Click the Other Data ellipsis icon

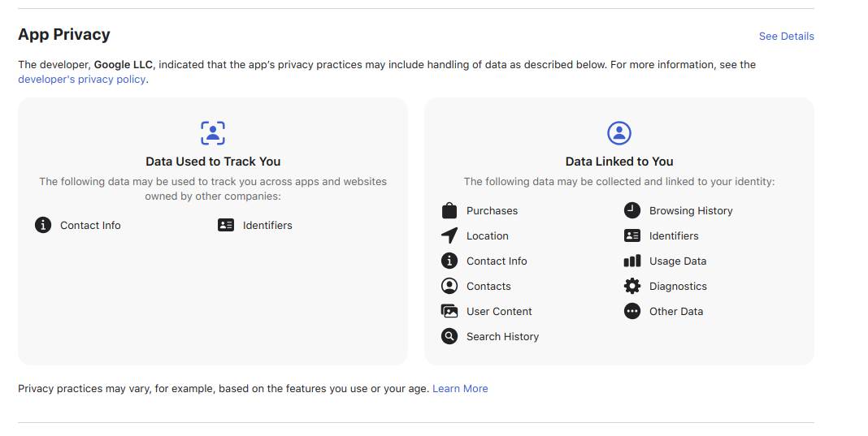click(632, 311)
